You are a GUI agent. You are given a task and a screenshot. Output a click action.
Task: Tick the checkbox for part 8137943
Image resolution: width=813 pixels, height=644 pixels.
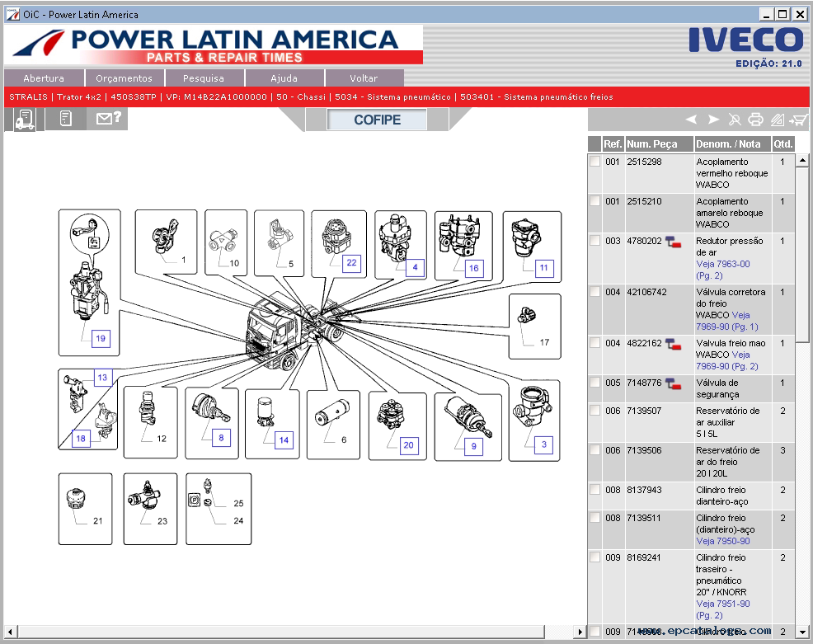click(x=594, y=490)
